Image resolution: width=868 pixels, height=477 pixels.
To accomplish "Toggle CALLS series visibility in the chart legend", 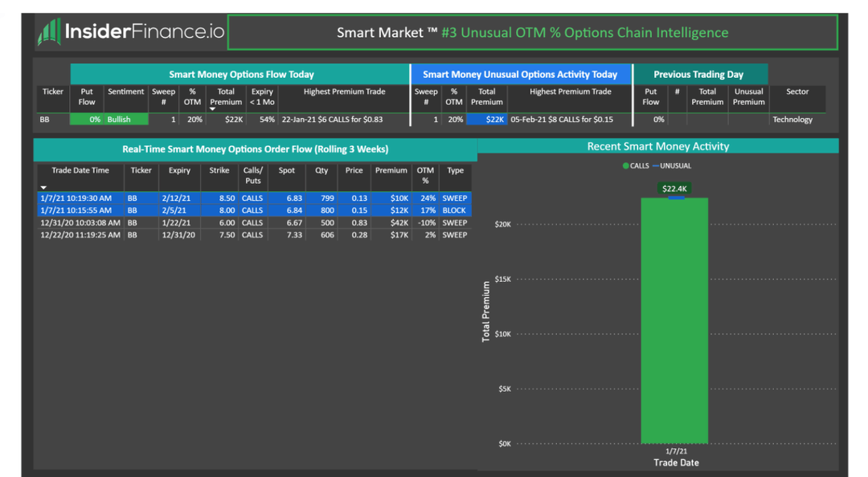I will tap(635, 166).
